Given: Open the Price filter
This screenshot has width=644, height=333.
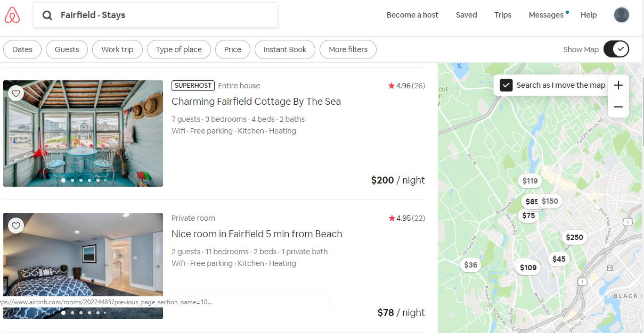Looking at the screenshot, I should 232,49.
